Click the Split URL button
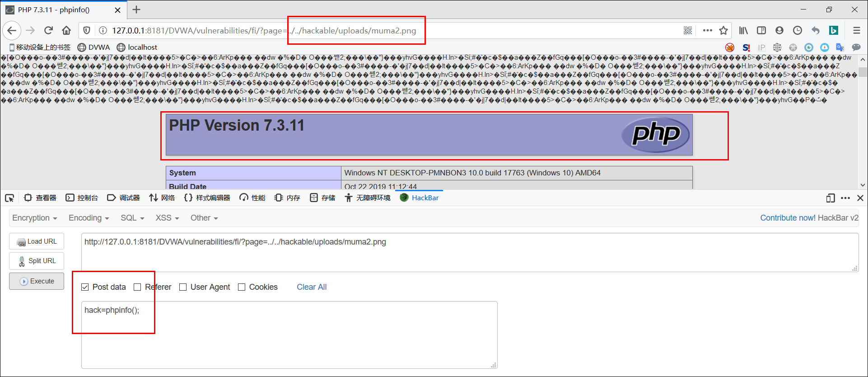 point(37,261)
